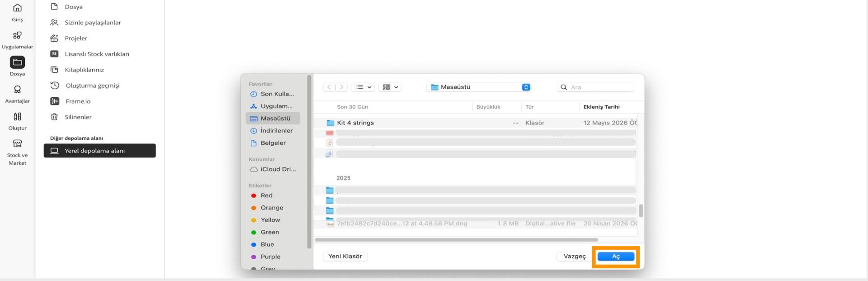Select the Dosya folder icon in the rail
Screen dimensions: 868x281
point(17,62)
